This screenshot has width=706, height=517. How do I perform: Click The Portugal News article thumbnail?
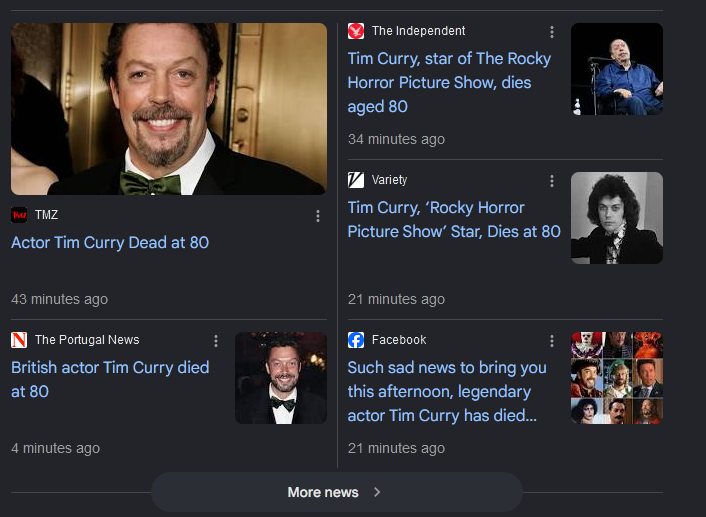point(281,378)
